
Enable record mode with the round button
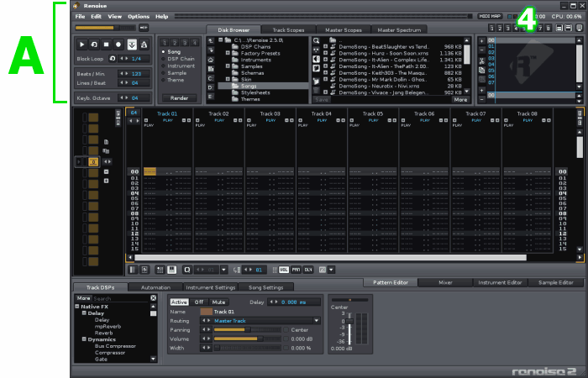118,45
